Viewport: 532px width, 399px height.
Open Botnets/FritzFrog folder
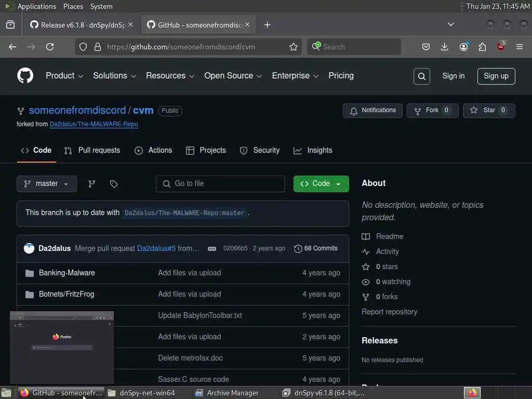click(x=66, y=294)
